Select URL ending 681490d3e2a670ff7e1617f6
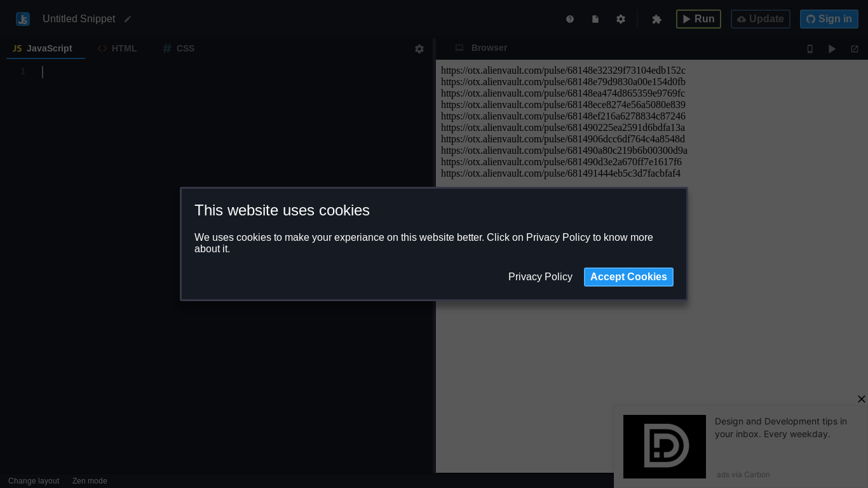Viewport: 868px width, 488px height. (x=561, y=162)
